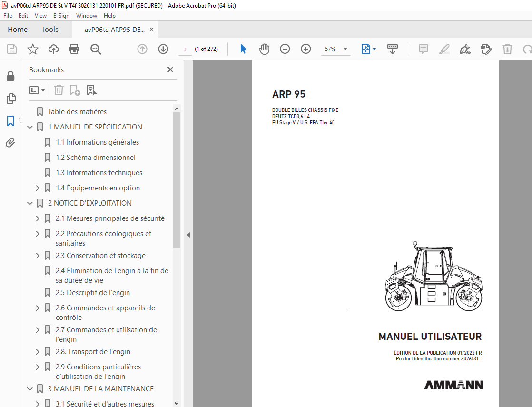Open Table des matières bookmark
The image size is (532, 407).
77,112
